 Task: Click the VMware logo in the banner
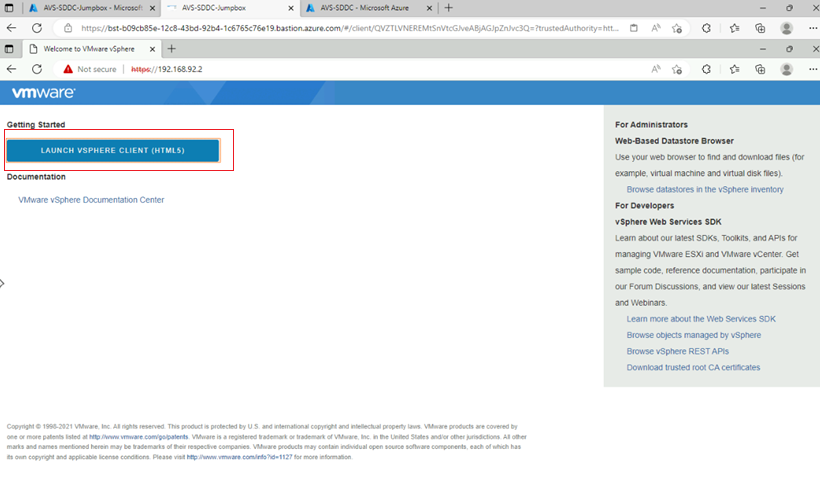click(43, 93)
